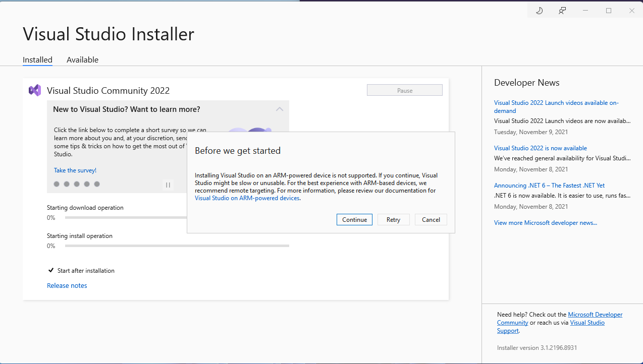
Task: Click Retry in the dialog
Action: click(393, 219)
